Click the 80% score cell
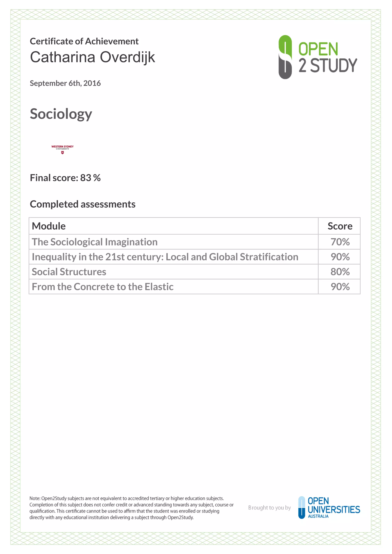This screenshot has width=392, height=554. (x=339, y=272)
